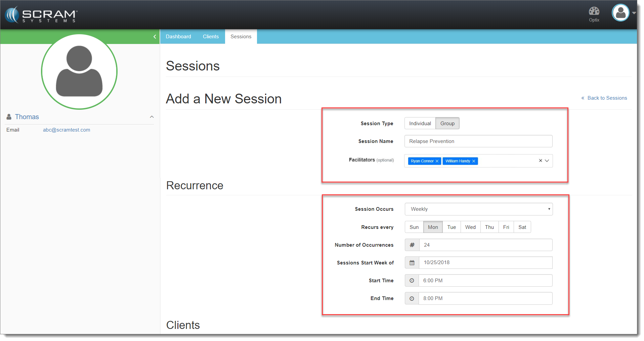Select Group session type

(447, 124)
